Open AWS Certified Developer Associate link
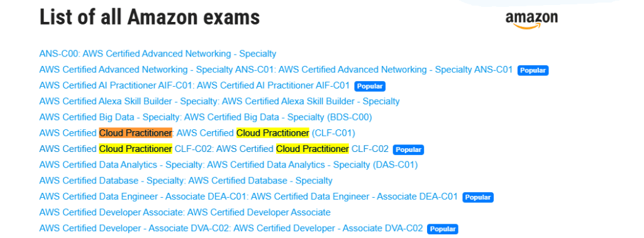 tap(185, 212)
